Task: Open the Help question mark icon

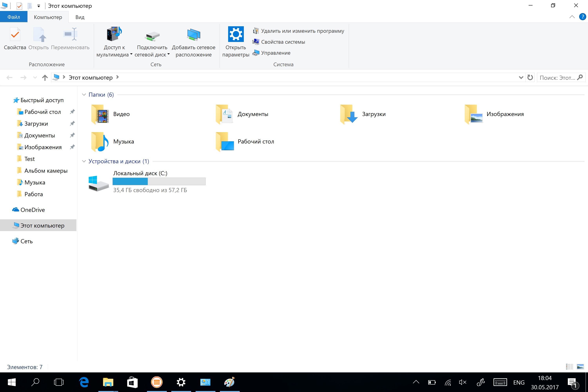Action: 582,17
